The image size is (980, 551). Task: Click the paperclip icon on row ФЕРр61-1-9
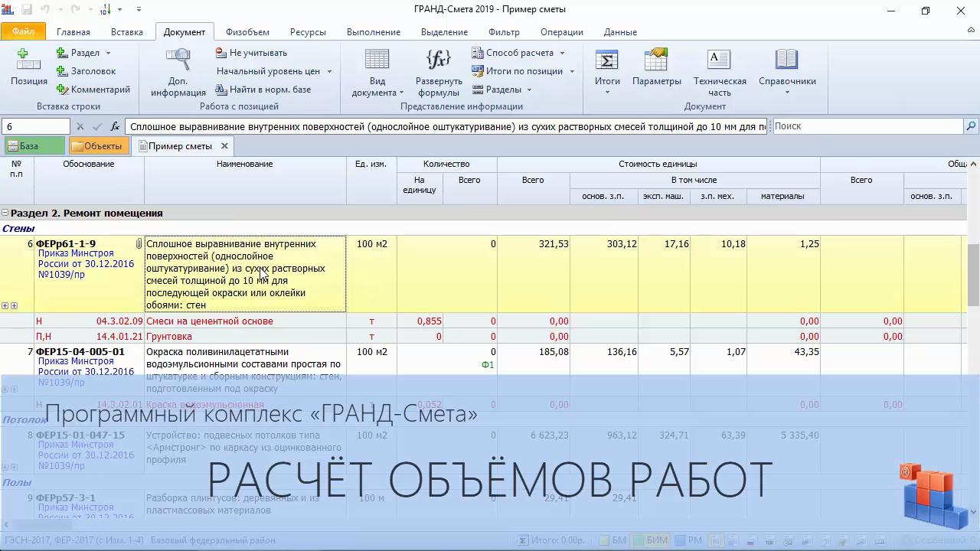[139, 244]
